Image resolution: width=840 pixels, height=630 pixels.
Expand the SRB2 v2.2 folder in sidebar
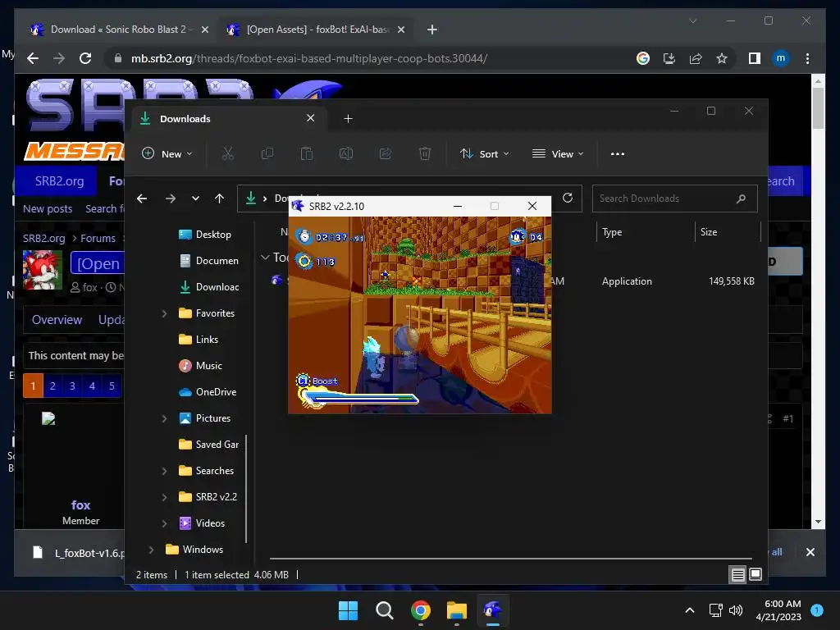[164, 497]
